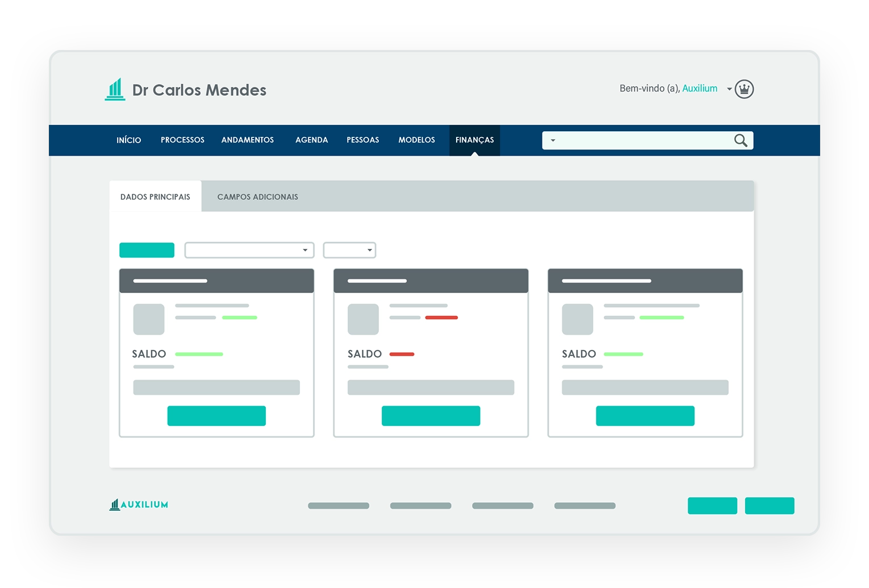Select the Dados Principais tab
This screenshot has height=588, width=869.
(155, 197)
